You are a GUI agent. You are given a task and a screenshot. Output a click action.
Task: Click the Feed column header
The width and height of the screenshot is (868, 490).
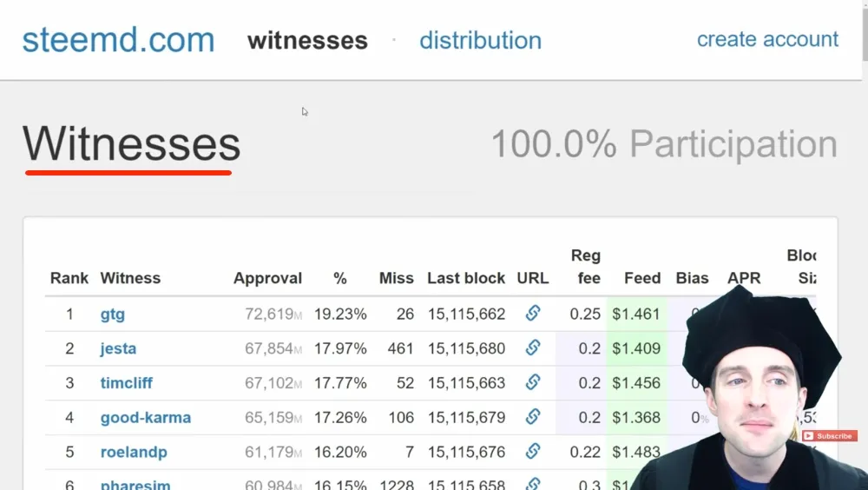[642, 278]
